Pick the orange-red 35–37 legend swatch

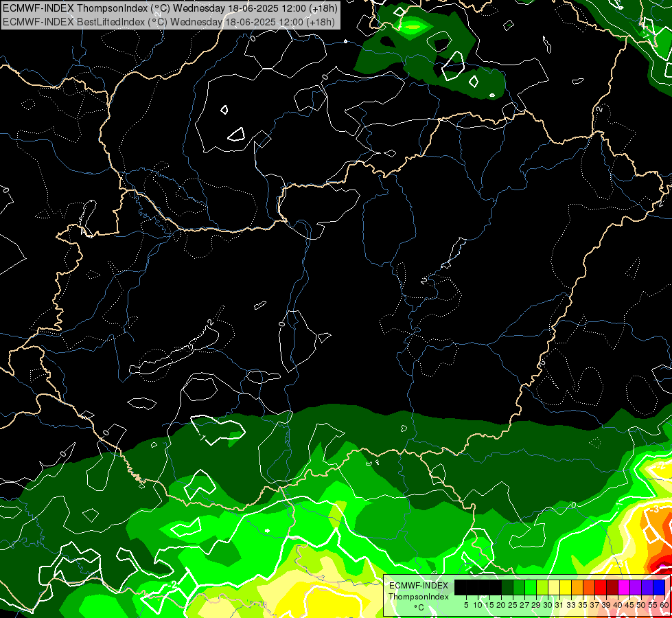589,588
